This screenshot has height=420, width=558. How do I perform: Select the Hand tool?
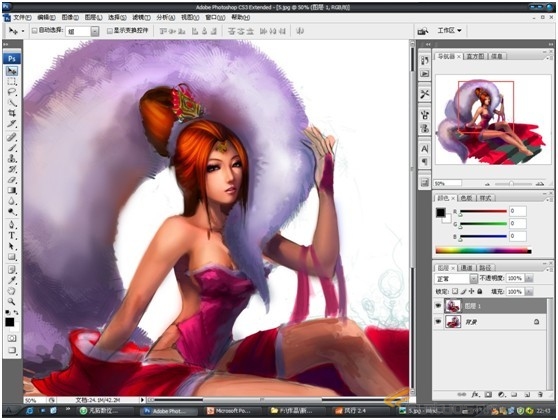12,291
